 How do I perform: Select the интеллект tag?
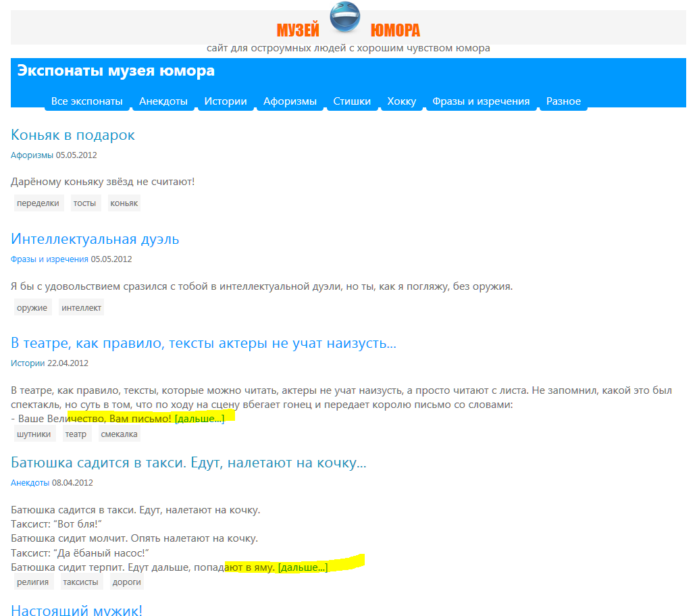(81, 307)
